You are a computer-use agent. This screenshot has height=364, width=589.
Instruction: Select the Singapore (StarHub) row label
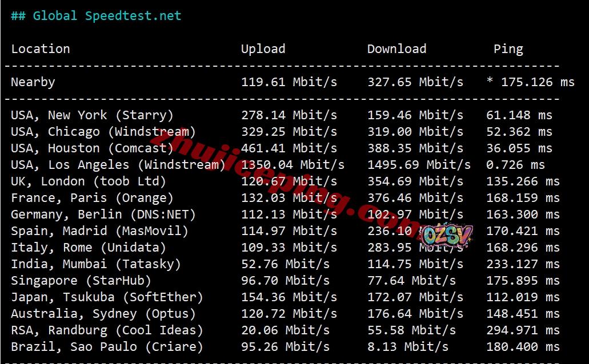pos(81,281)
